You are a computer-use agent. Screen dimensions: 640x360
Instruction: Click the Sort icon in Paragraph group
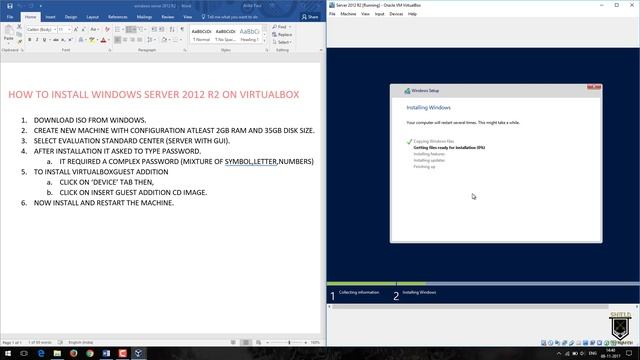click(172, 29)
